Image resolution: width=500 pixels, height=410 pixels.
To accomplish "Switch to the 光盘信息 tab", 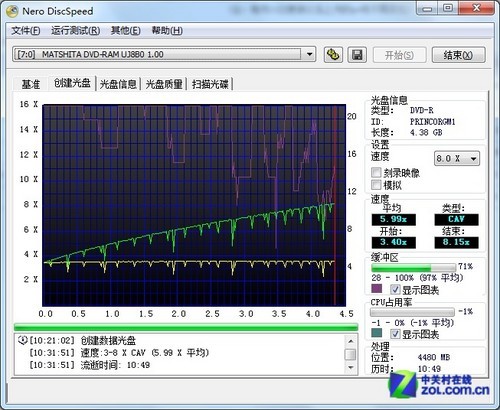I will tap(118, 84).
